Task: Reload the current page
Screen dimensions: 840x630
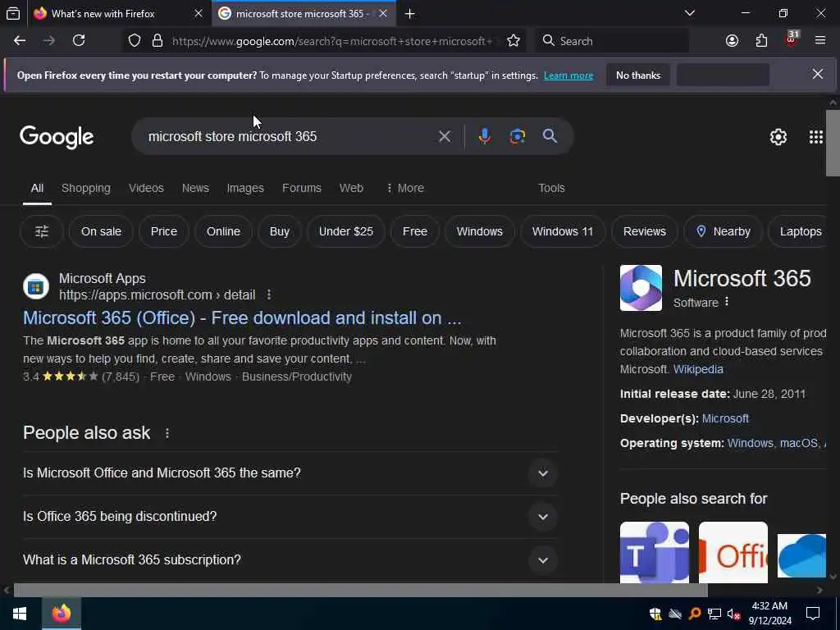Action: [x=79, y=41]
